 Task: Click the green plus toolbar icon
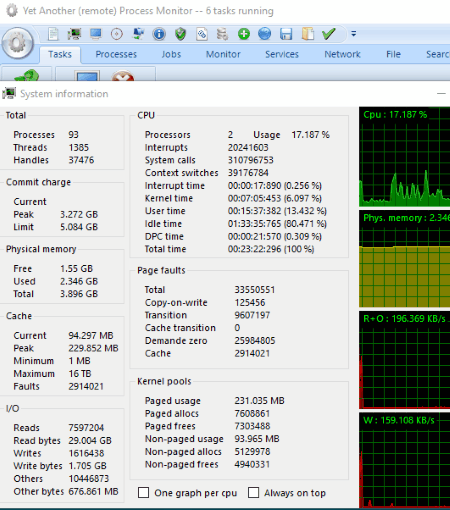[x=244, y=34]
